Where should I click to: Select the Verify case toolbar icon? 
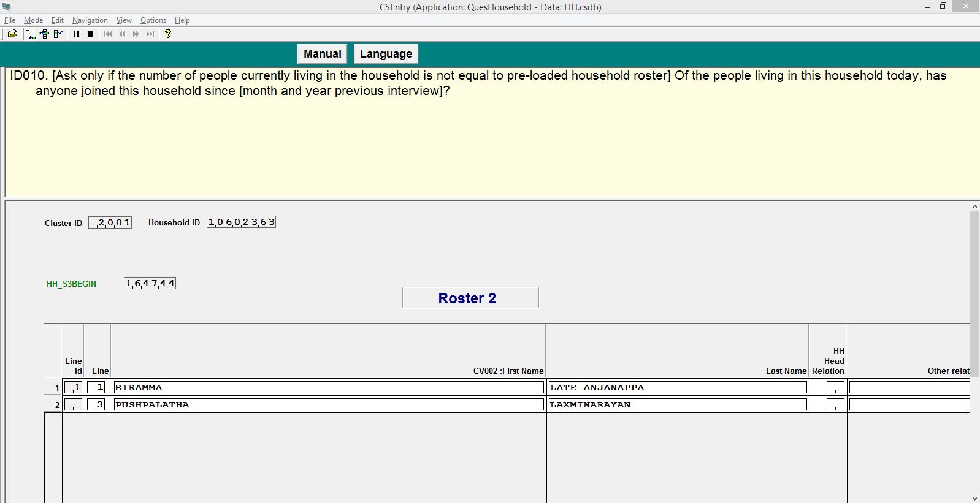click(x=58, y=34)
